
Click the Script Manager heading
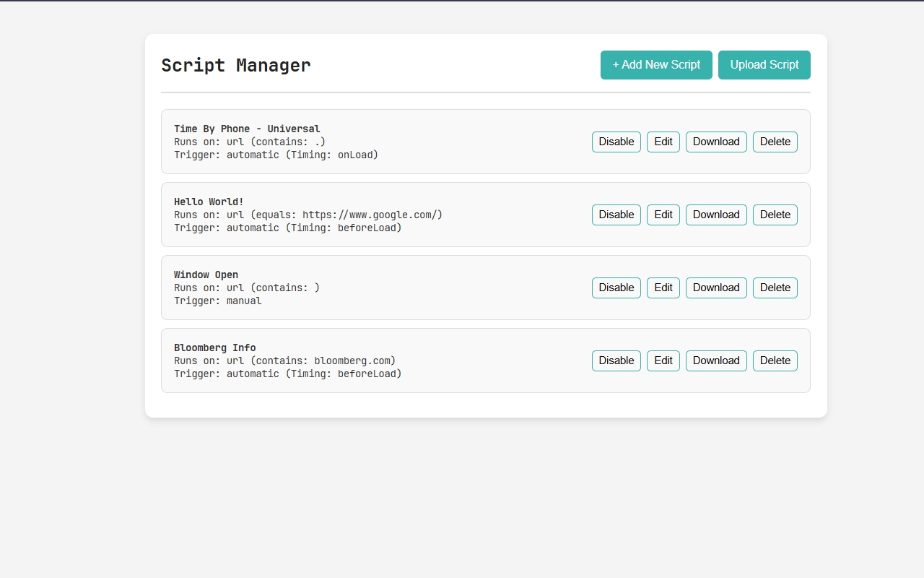click(x=235, y=65)
